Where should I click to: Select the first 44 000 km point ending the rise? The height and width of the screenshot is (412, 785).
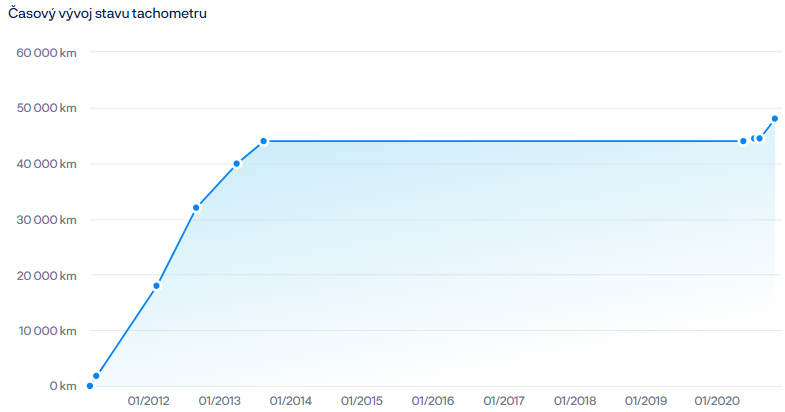pyautogui.click(x=264, y=141)
